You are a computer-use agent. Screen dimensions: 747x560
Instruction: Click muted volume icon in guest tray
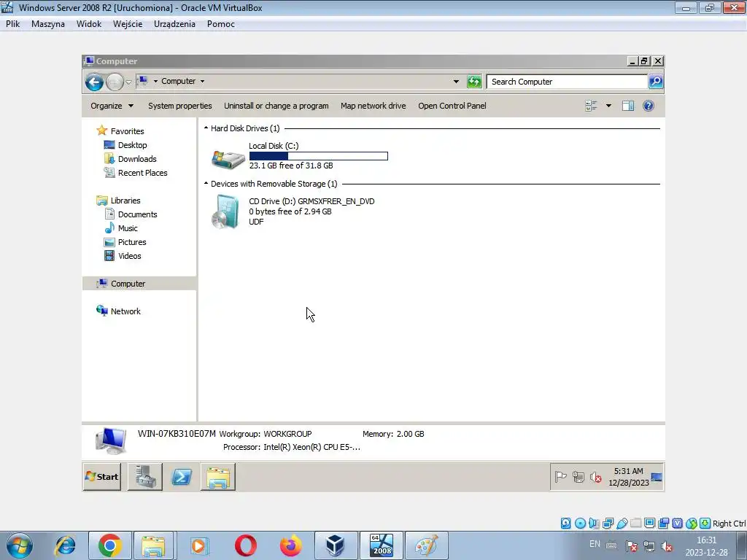pos(596,477)
